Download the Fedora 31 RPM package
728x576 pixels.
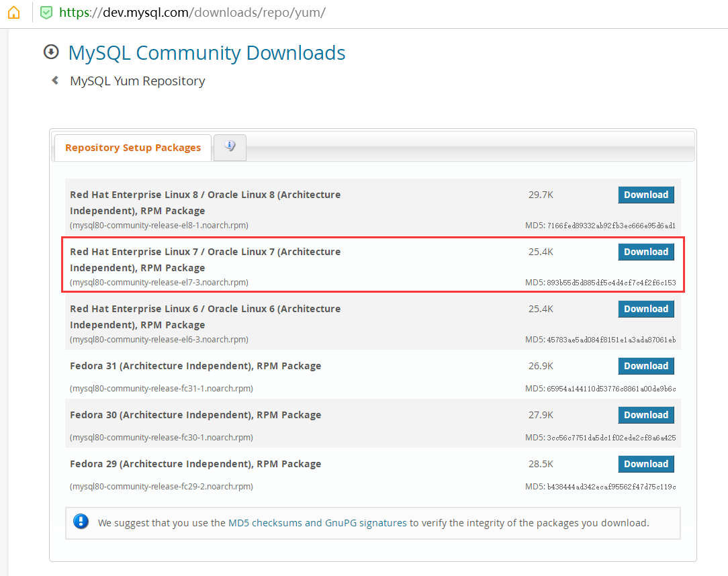[x=646, y=366]
